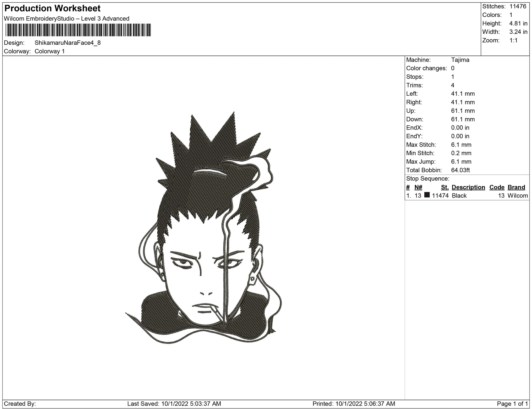
Task: Click the N# column header
Action: tap(418, 187)
